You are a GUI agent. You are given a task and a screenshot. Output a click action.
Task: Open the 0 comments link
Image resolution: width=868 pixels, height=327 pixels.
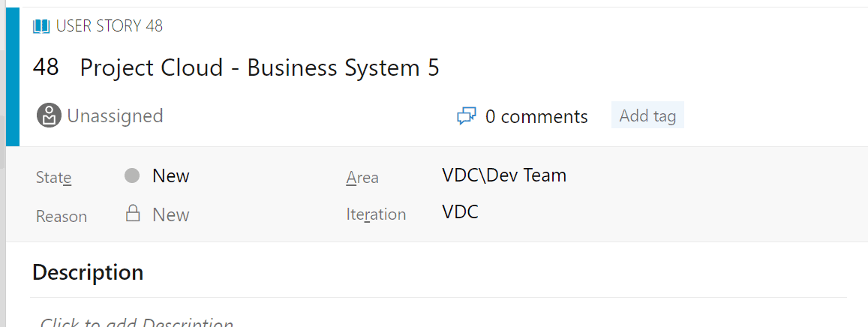(x=536, y=117)
